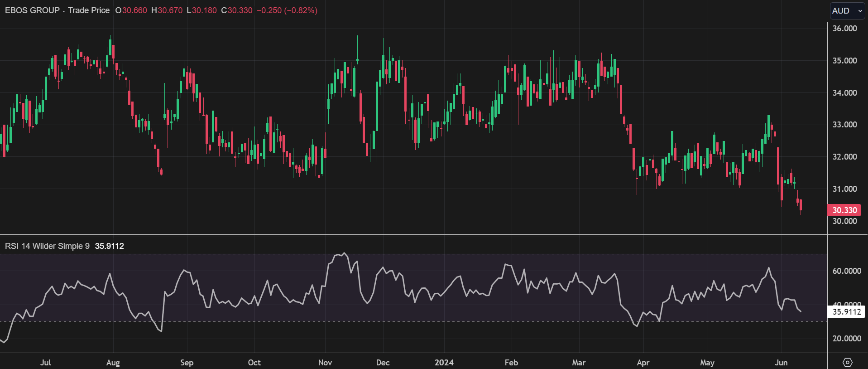Click the Jun label on time axis
This screenshot has width=868, height=369.
coord(781,363)
